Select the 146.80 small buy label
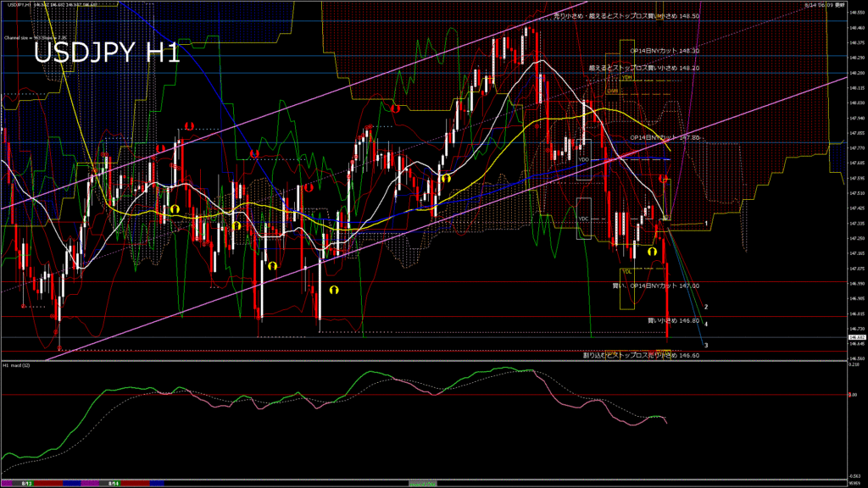The image size is (868, 488). pos(673,321)
